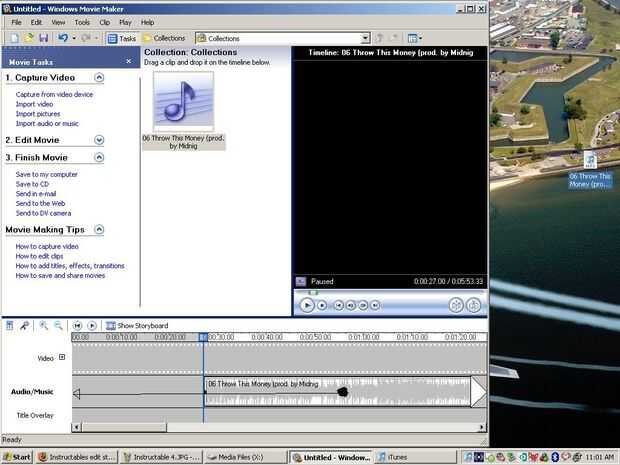The height and width of the screenshot is (465, 620).
Task: Click the Previous Frame button
Action: click(x=351, y=305)
